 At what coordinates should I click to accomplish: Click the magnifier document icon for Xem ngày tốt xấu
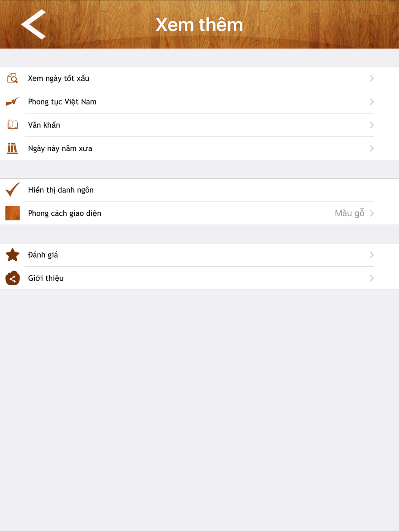(x=12, y=78)
